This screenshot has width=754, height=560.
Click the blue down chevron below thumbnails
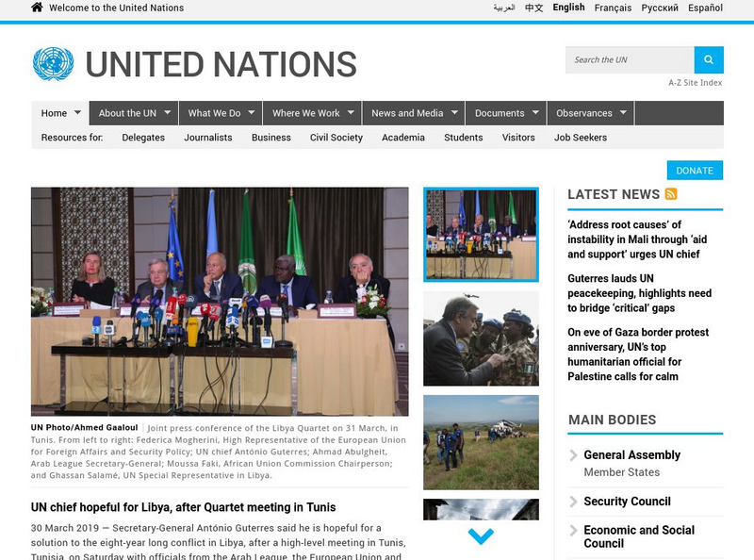[481, 535]
